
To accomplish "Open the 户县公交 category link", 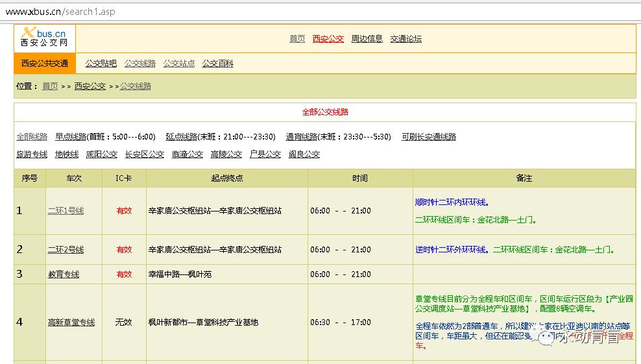I will 265,154.
